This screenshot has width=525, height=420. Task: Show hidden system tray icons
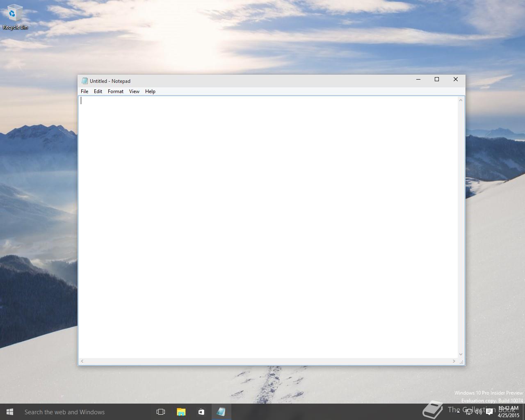(458, 412)
